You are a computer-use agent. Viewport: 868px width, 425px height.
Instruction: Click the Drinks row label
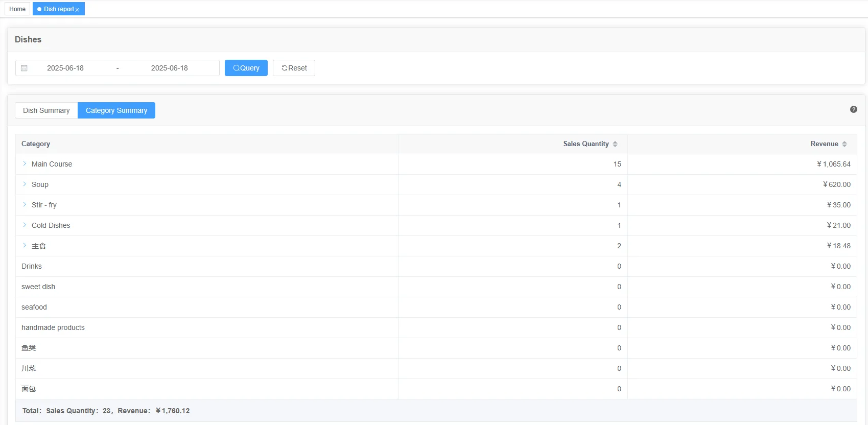click(32, 266)
